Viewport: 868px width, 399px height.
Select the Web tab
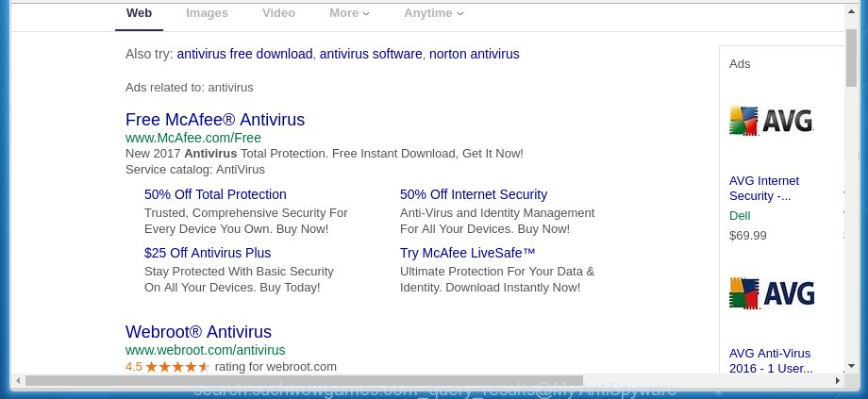point(139,12)
